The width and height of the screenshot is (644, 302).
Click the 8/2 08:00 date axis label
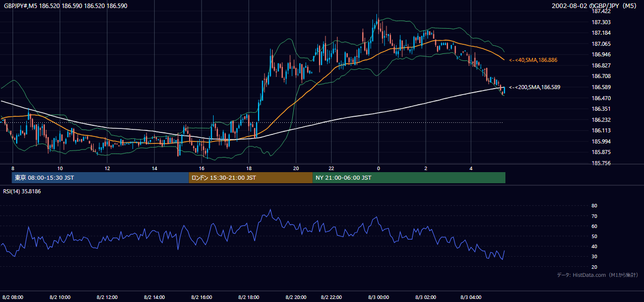(13, 297)
